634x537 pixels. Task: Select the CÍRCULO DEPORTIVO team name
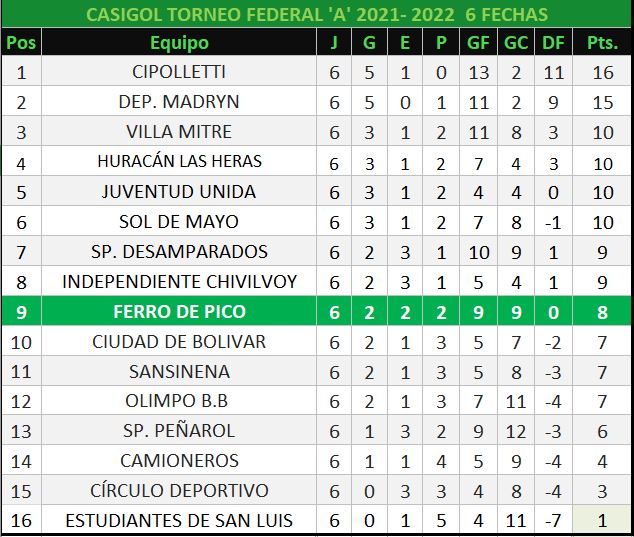(x=179, y=491)
